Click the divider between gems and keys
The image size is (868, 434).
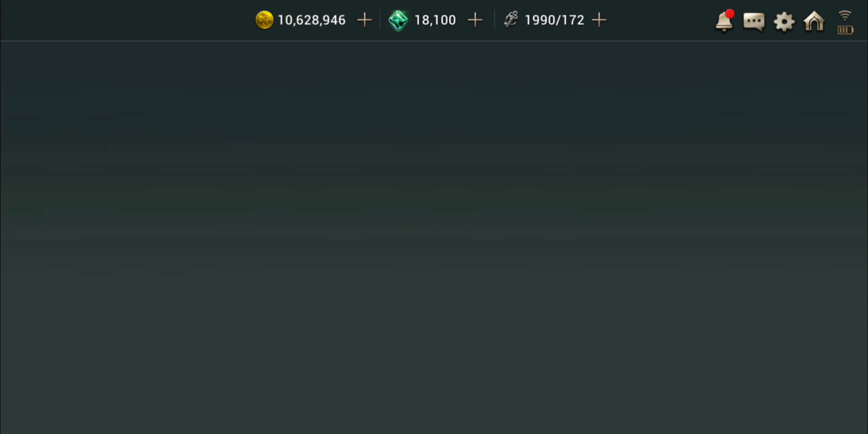coord(494,20)
